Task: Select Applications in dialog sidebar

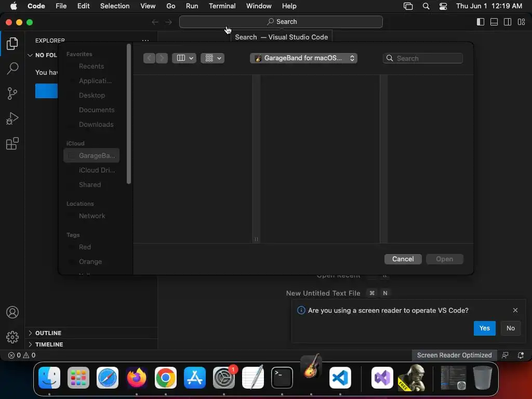Action: coord(91,81)
